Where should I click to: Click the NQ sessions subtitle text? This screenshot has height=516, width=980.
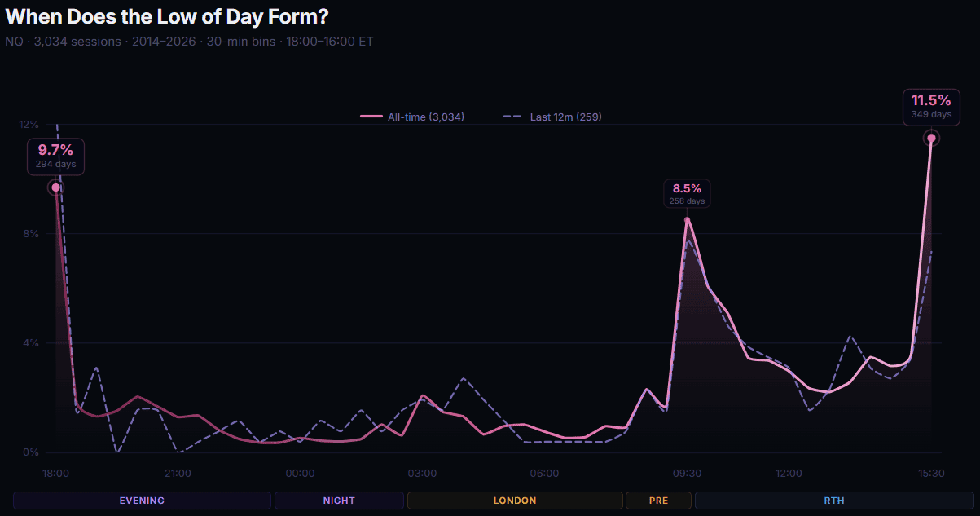click(189, 41)
